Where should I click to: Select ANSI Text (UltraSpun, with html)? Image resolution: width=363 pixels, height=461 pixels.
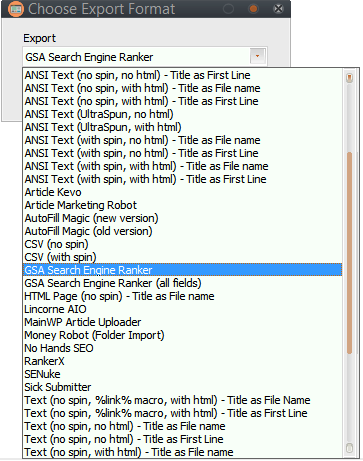click(x=183, y=127)
